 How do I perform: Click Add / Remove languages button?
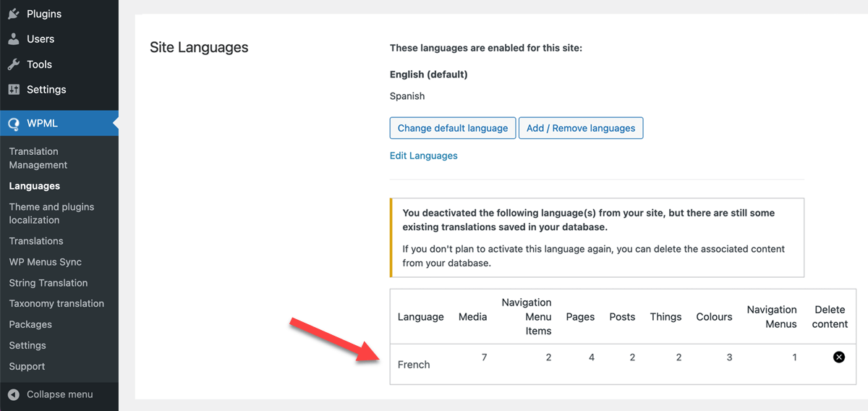pos(581,128)
